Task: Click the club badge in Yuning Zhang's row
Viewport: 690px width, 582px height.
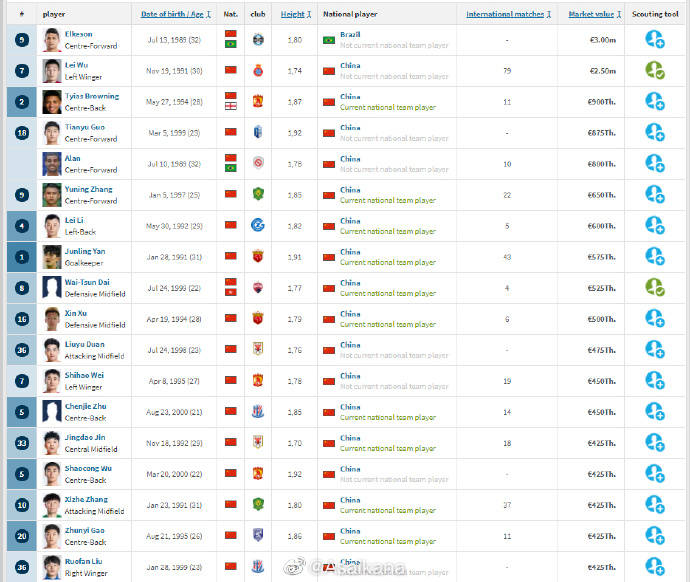Action: (x=258, y=194)
